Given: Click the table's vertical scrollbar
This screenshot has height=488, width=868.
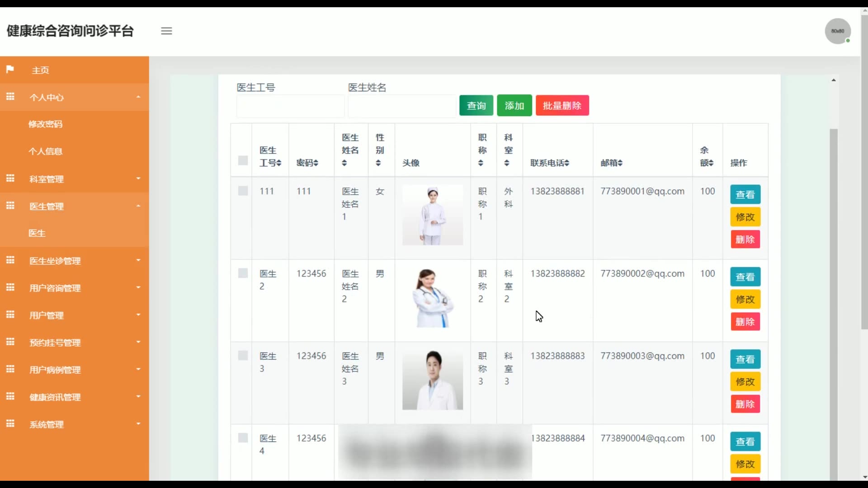Looking at the screenshot, I should [x=833, y=271].
